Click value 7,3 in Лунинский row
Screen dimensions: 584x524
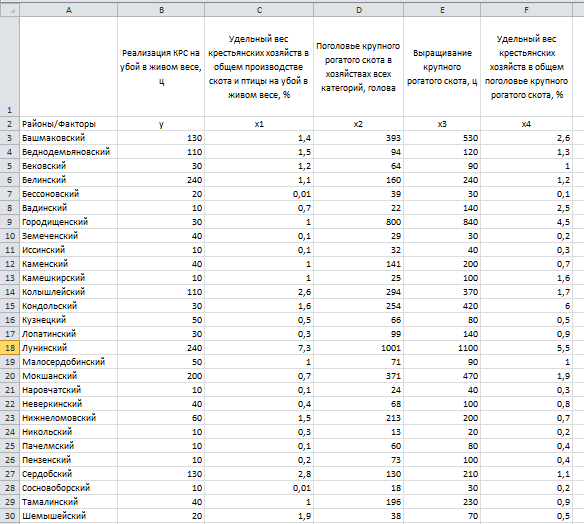[x=259, y=348]
